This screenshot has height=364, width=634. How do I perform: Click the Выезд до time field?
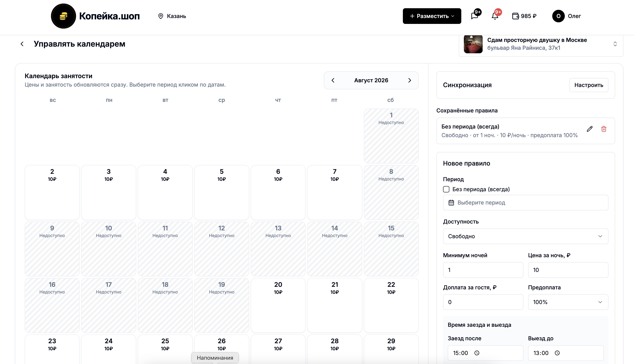(x=566, y=353)
